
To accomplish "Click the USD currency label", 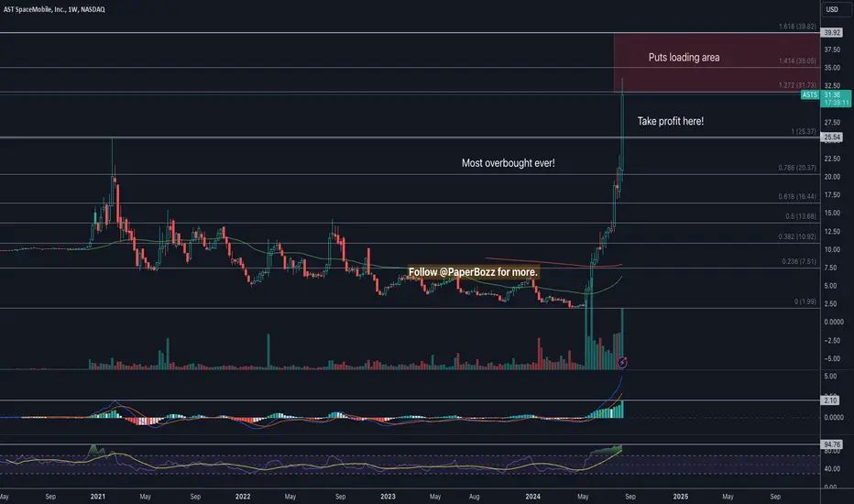I will click(x=832, y=9).
